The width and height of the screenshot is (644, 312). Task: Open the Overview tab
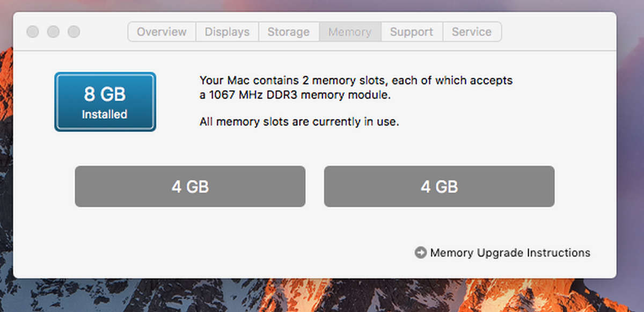click(x=161, y=32)
